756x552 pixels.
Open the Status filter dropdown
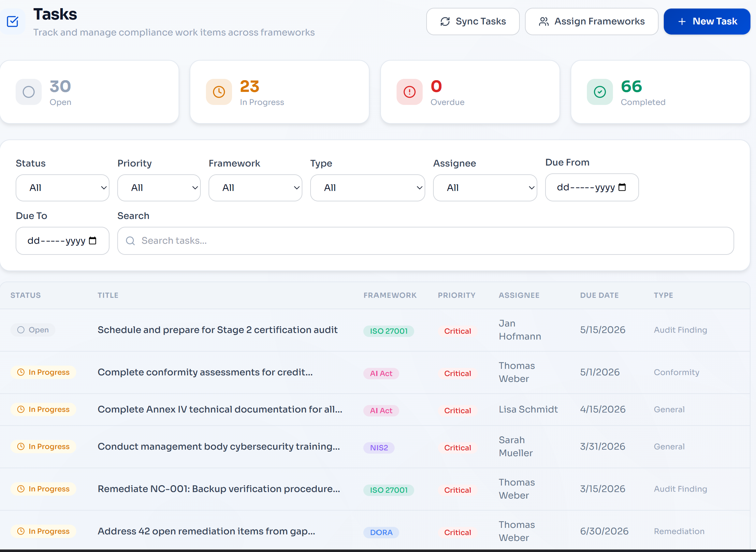(63, 187)
